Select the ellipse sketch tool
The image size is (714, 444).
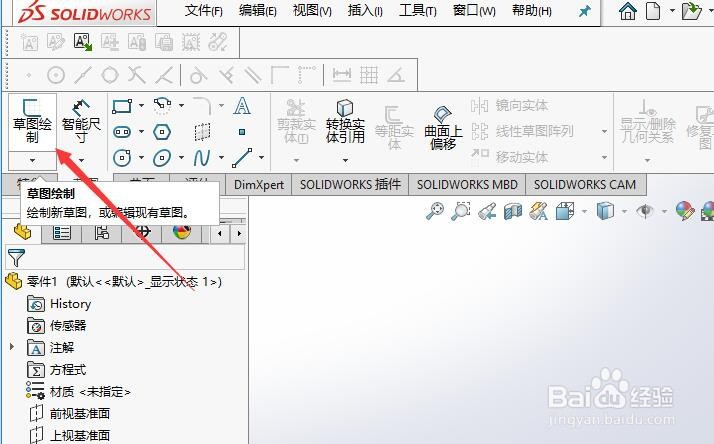coord(162,158)
